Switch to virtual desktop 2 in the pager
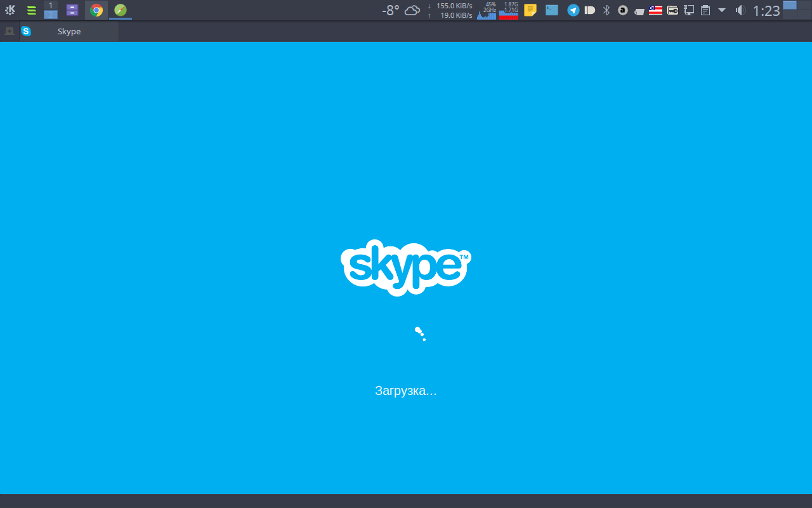Screen dimensions: 812x508 coord(51,15)
